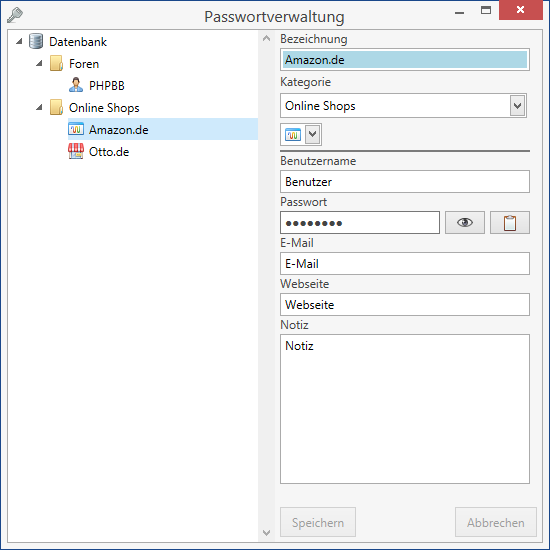Click the Speichern button

tap(318, 522)
